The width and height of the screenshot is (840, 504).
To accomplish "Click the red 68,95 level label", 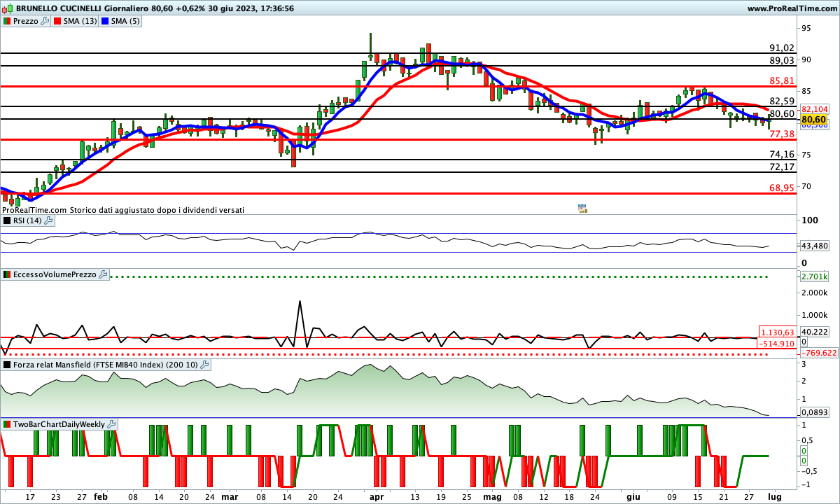I will [782, 188].
